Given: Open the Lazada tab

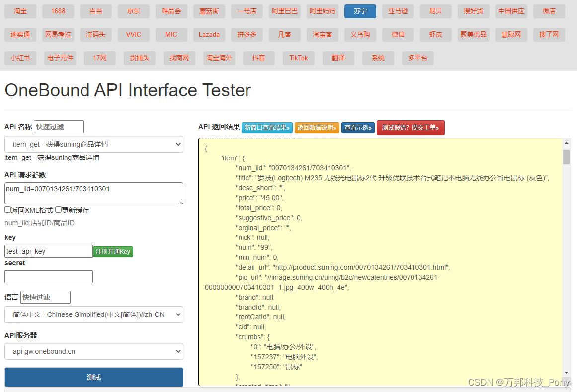Looking at the screenshot, I should [x=209, y=35].
